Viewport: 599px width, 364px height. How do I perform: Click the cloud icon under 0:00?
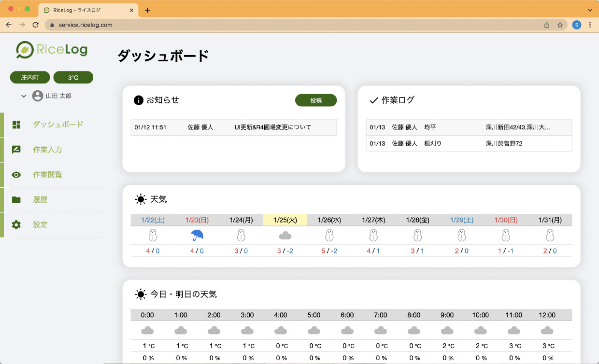[147, 331]
